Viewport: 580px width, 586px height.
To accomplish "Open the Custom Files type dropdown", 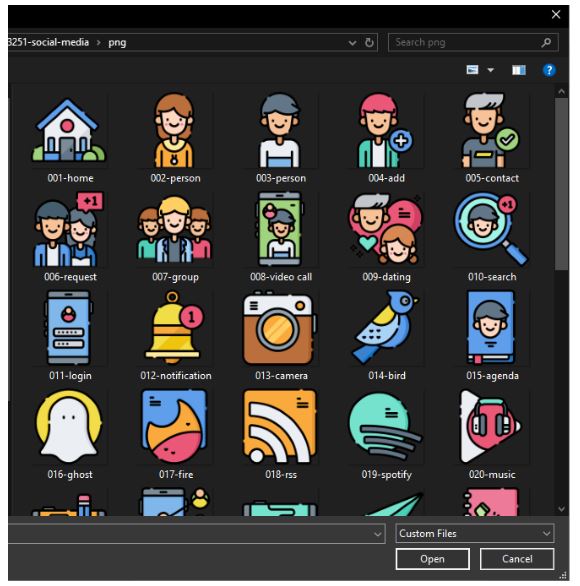I will tap(475, 533).
